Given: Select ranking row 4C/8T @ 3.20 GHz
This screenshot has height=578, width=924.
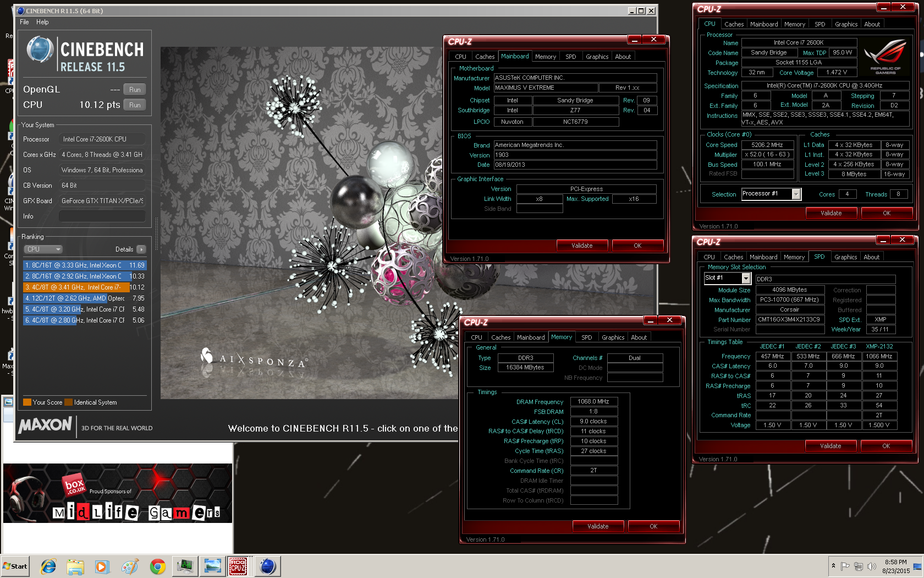Looking at the screenshot, I should coord(85,309).
